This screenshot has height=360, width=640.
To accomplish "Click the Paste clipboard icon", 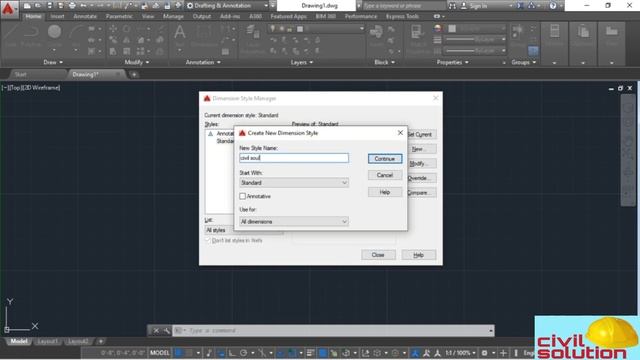I will coord(583,31).
